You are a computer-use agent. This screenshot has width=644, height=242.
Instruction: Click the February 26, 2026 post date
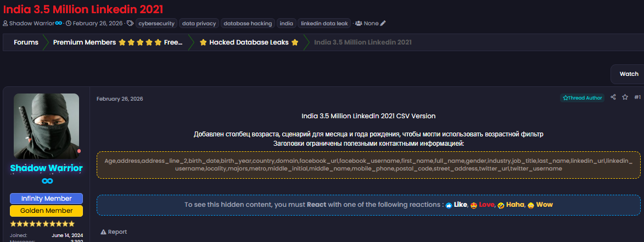[120, 99]
